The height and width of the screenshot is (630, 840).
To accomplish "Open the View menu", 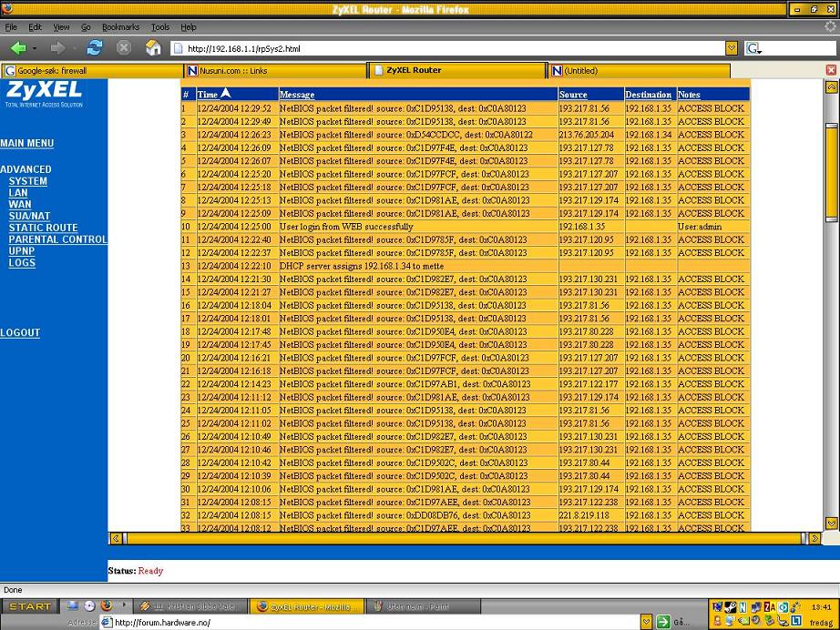I will 61,26.
